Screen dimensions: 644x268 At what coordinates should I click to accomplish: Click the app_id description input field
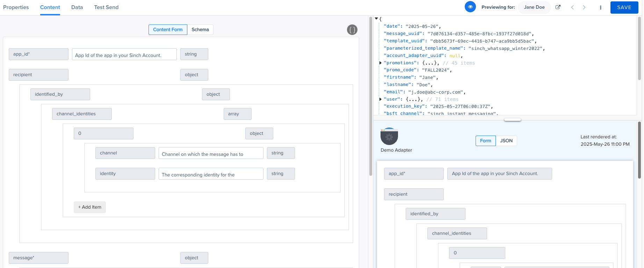(x=124, y=55)
